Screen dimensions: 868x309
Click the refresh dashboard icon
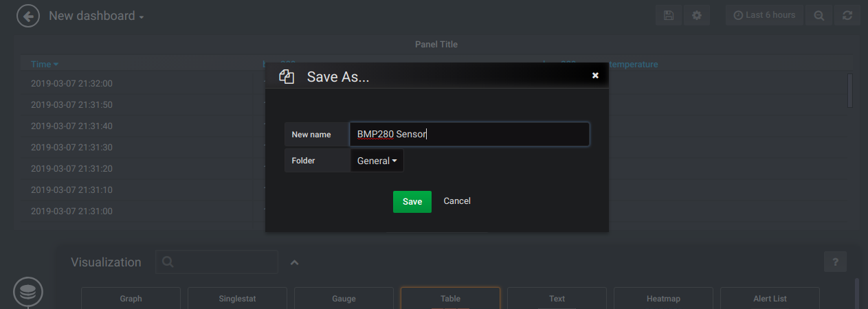pos(847,15)
